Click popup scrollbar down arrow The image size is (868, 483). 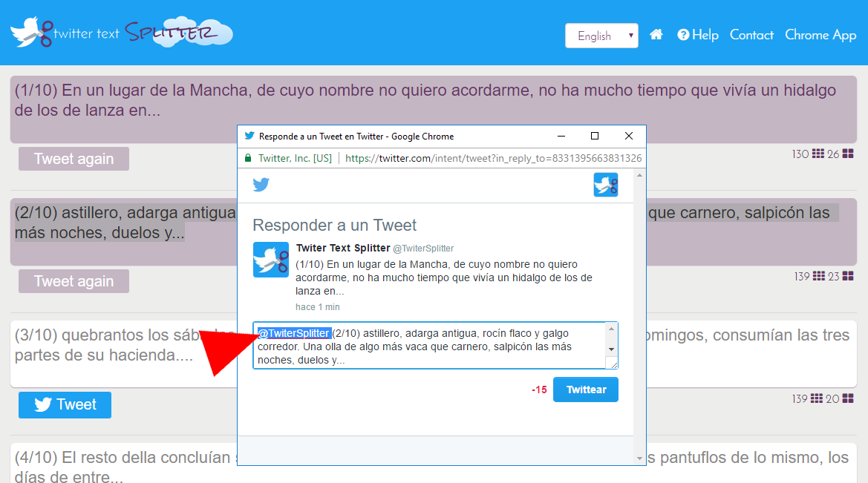[639, 458]
